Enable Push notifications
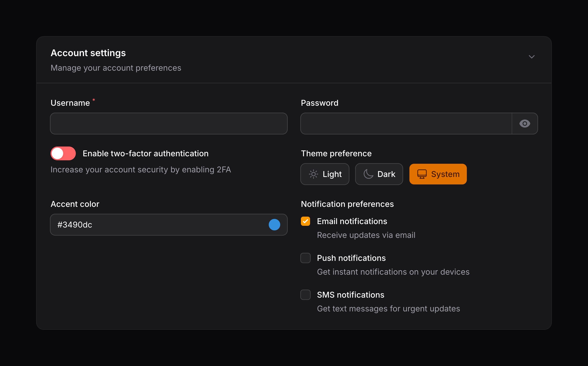The image size is (588, 366). click(x=305, y=258)
